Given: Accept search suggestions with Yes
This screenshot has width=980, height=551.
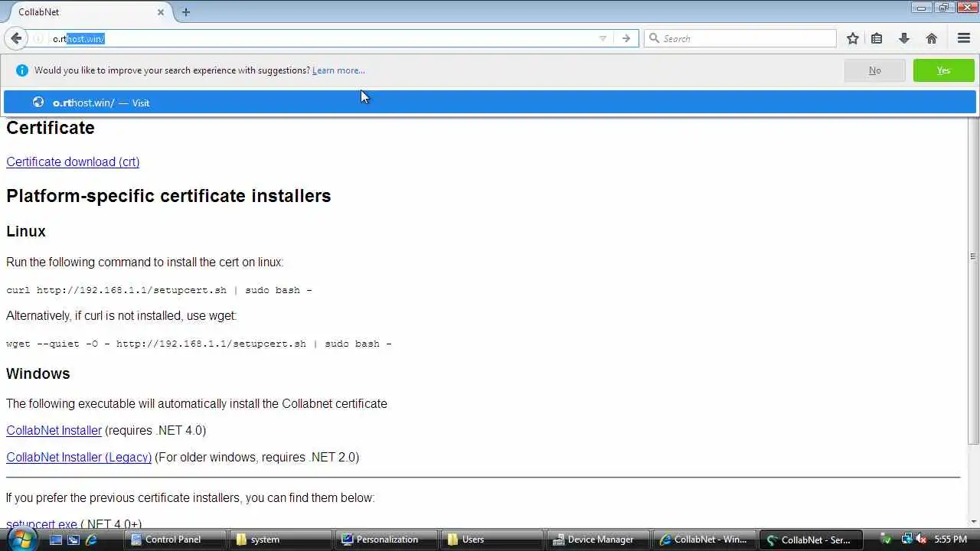Looking at the screenshot, I should pos(943,70).
